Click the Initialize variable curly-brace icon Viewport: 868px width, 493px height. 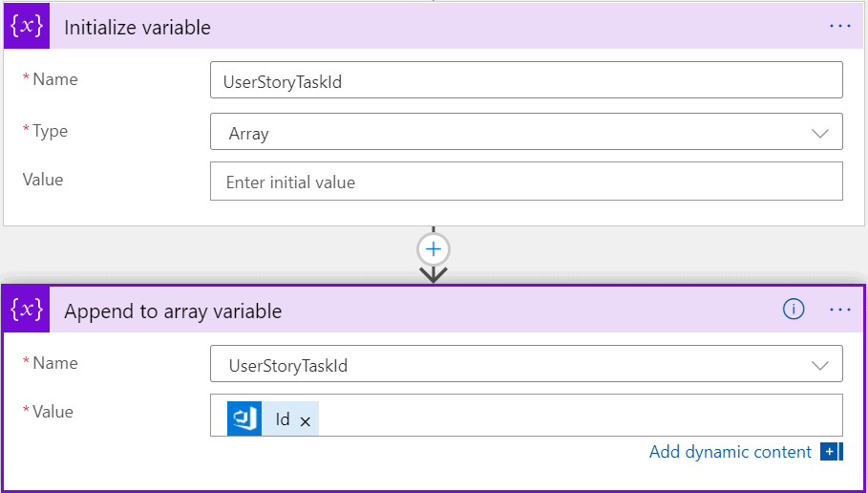[27, 27]
